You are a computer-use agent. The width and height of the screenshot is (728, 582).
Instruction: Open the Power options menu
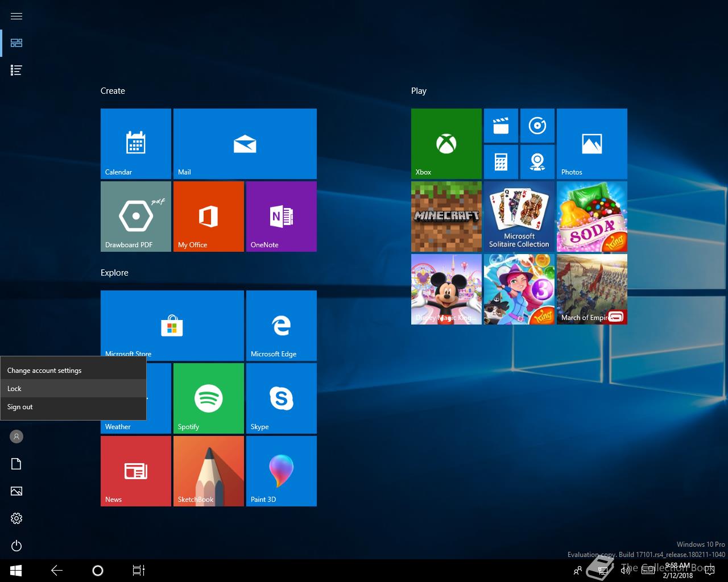[16, 546]
